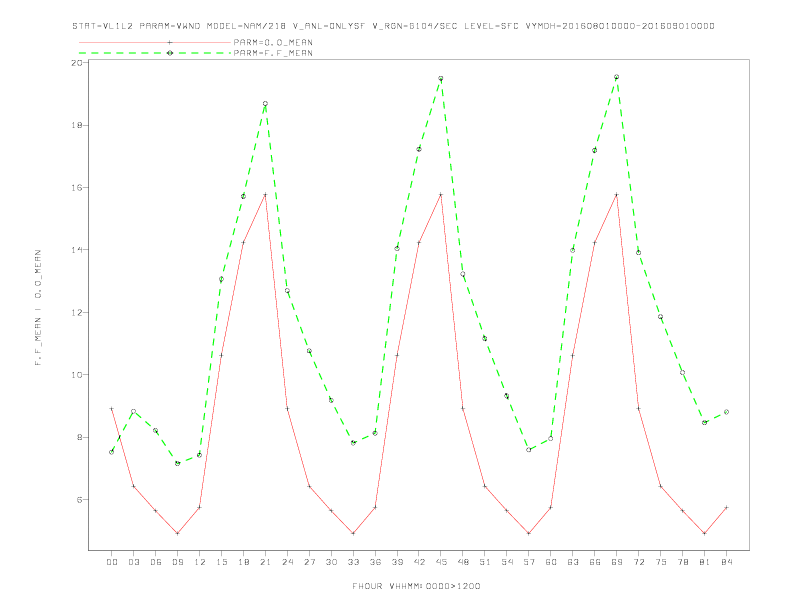
Task: Click the x-axis tick label 00
Action: click(x=112, y=562)
